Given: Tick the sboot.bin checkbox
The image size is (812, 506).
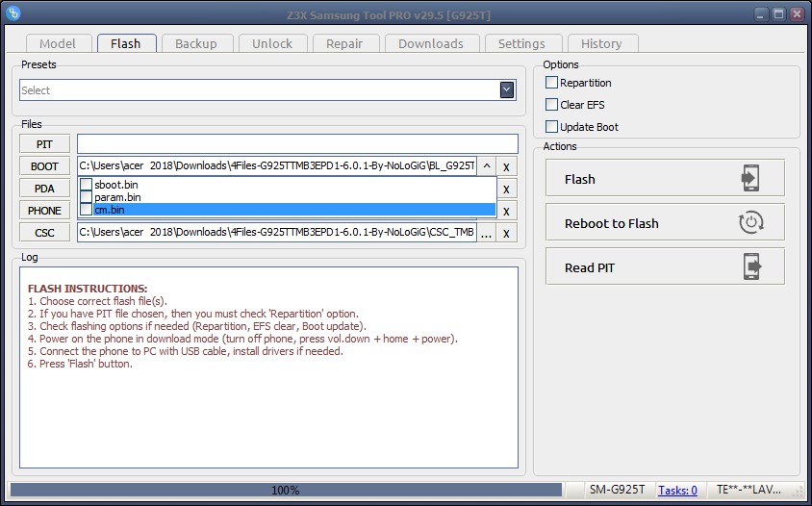Looking at the screenshot, I should (87, 185).
